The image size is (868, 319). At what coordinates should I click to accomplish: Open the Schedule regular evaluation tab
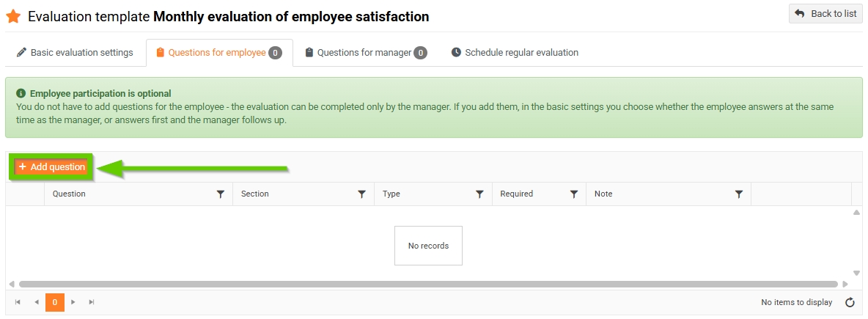pyautogui.click(x=515, y=53)
